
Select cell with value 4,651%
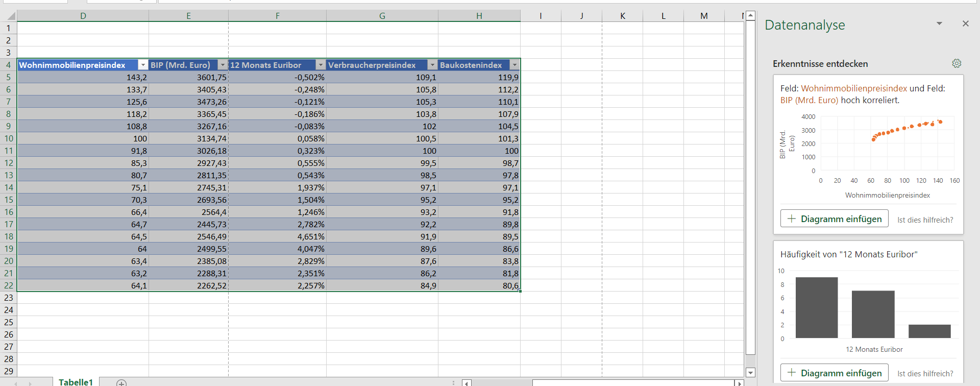(278, 236)
